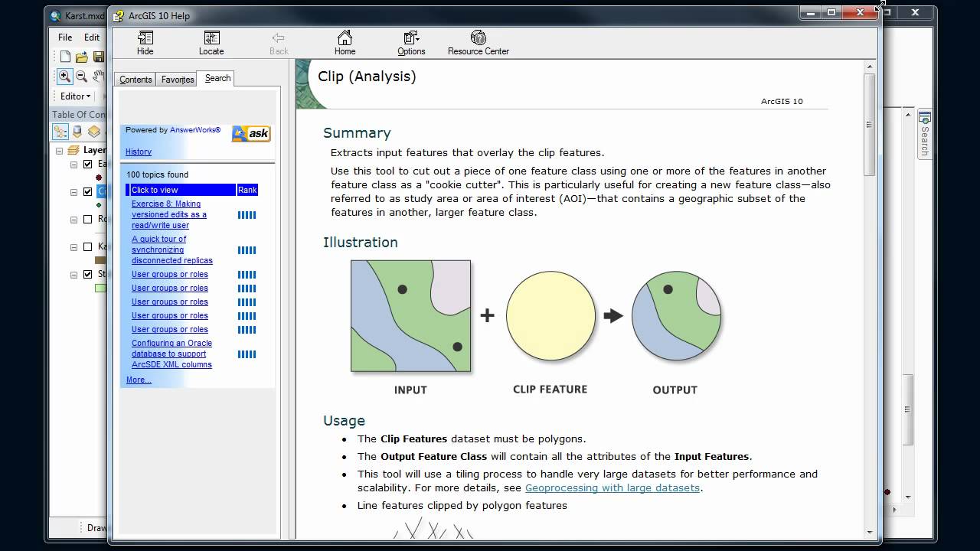Check the Ka layer checkbox
Image resolution: width=980 pixels, height=551 pixels.
[86, 246]
